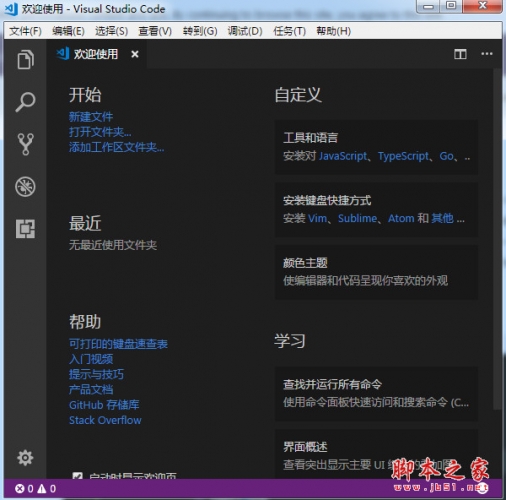Open the Search view in the activity bar

[x=25, y=102]
